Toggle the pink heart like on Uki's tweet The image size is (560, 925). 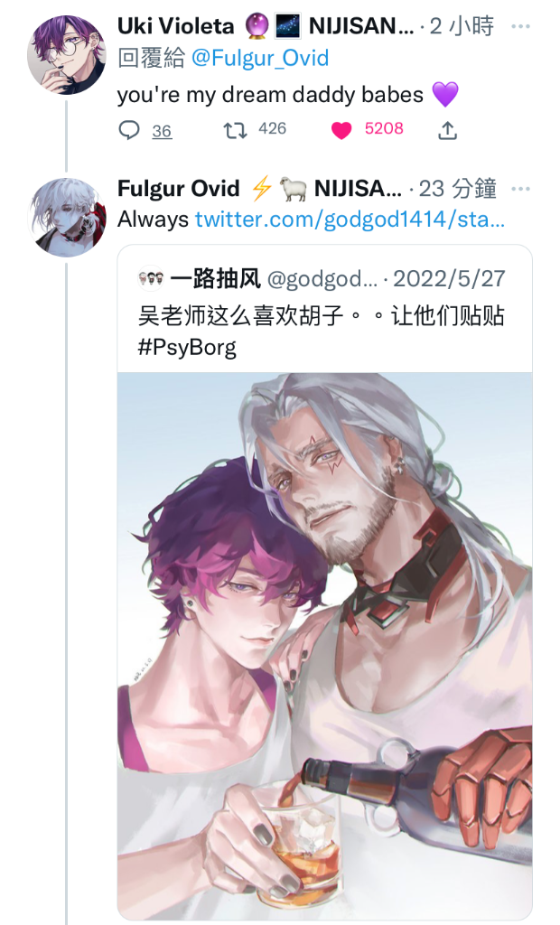341,130
